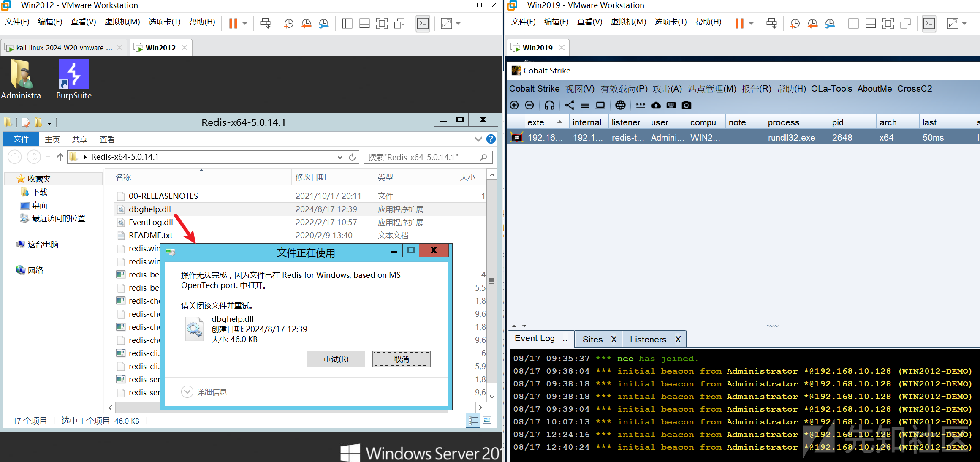Switch to the Sites tab

592,339
